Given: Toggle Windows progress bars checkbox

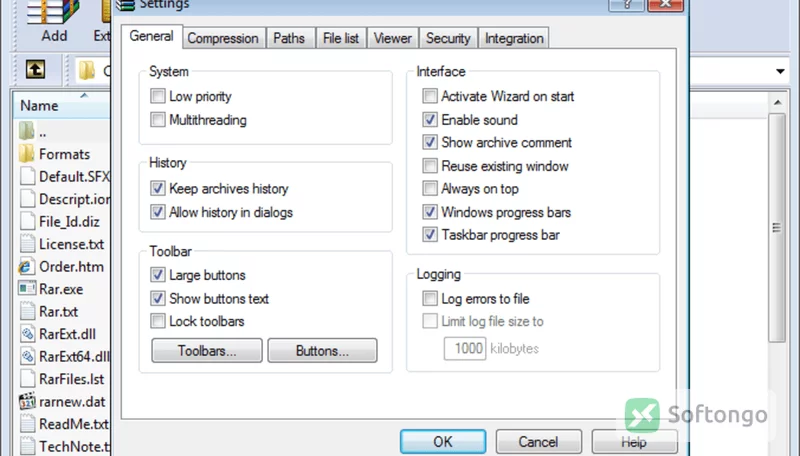Looking at the screenshot, I should click(x=430, y=212).
